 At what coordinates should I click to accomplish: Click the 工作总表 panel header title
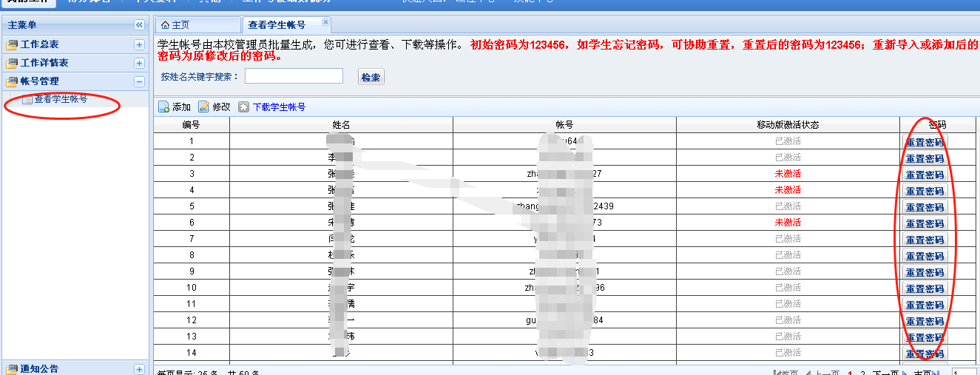(x=40, y=44)
